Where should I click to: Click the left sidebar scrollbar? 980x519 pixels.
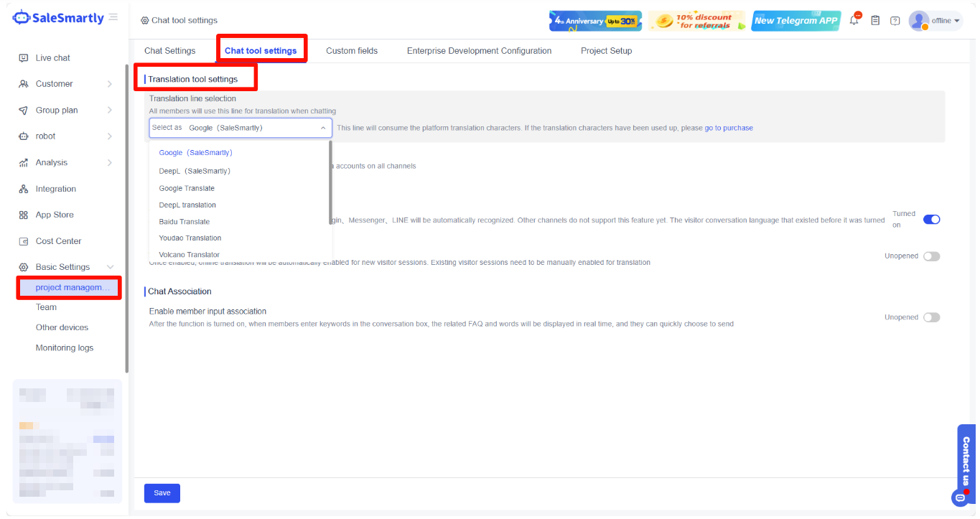[127, 219]
